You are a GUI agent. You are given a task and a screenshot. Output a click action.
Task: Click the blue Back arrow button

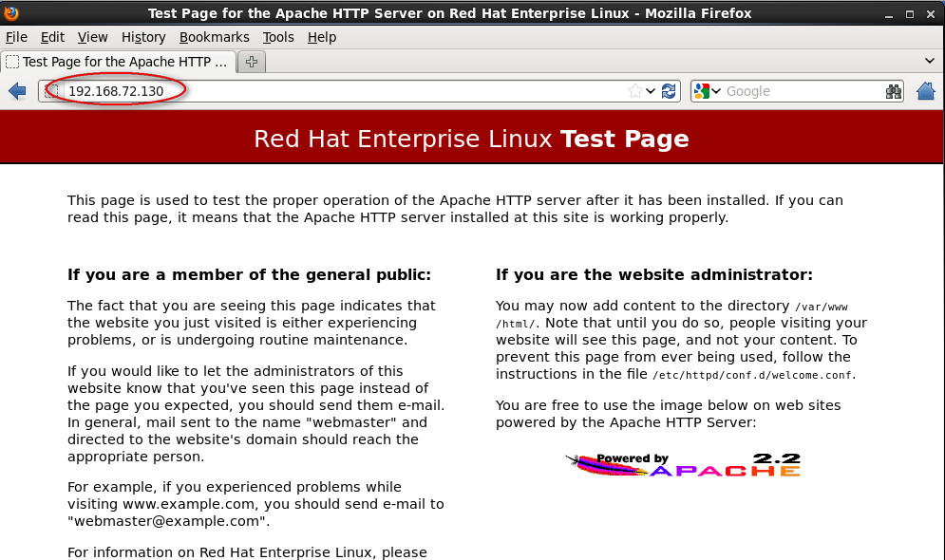(17, 91)
